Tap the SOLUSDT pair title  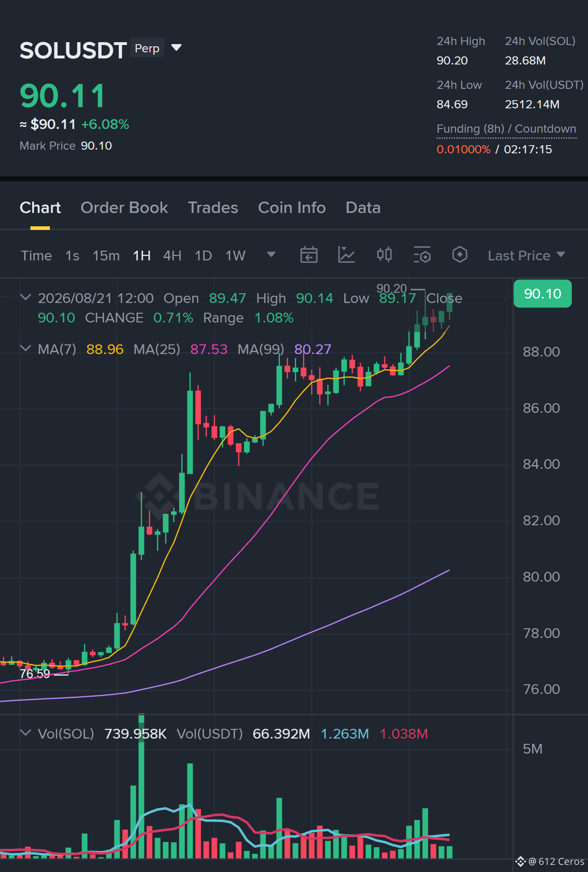click(73, 50)
